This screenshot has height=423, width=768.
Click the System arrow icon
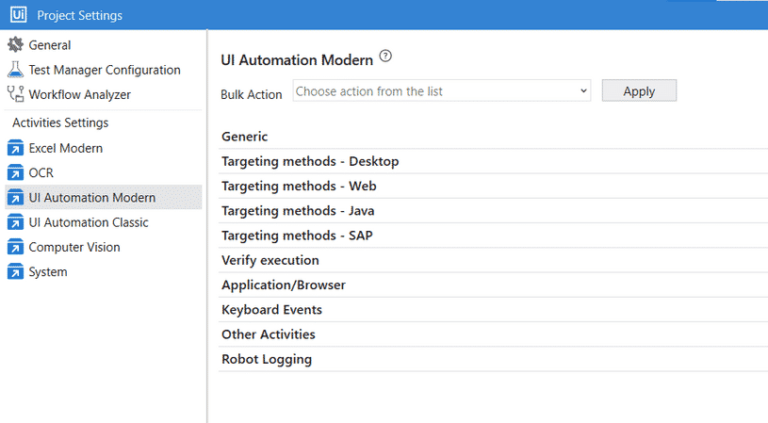point(15,272)
